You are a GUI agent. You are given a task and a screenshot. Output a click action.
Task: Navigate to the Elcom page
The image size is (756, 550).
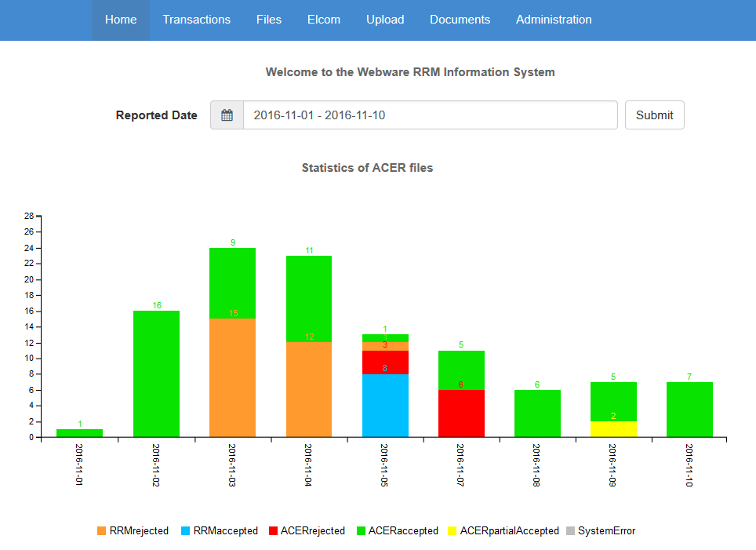324,20
